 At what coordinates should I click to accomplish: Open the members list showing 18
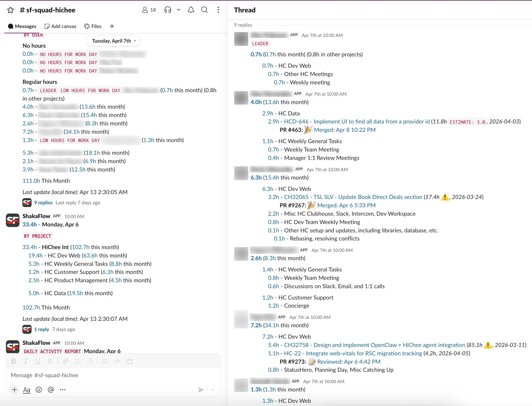(x=149, y=10)
